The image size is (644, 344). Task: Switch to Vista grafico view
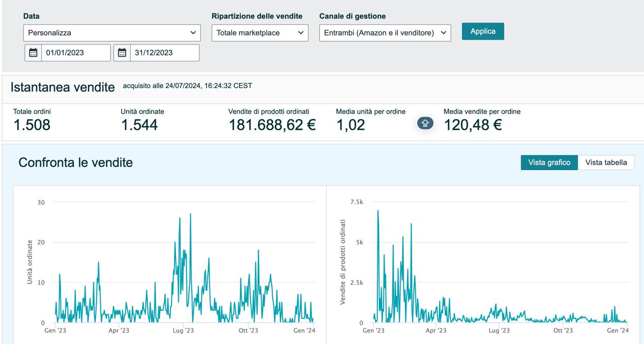(549, 162)
